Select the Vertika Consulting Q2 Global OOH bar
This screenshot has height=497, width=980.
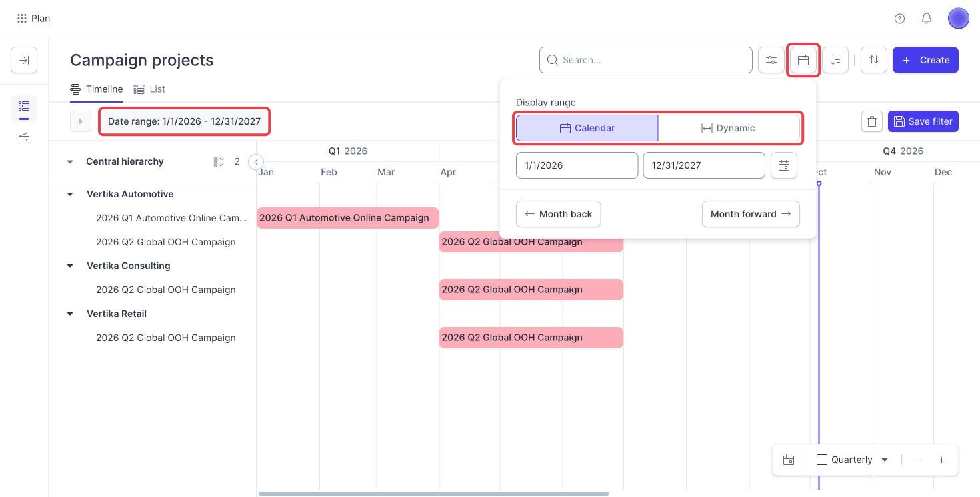pos(531,290)
